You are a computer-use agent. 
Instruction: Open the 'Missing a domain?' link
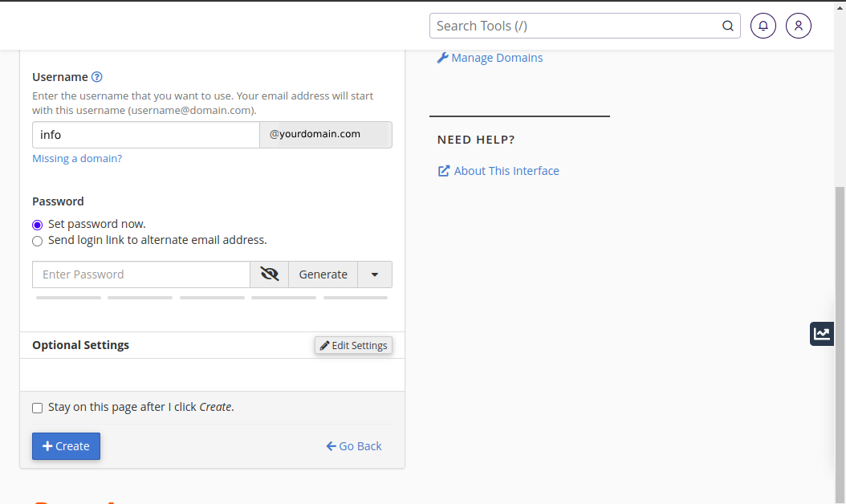pos(77,159)
